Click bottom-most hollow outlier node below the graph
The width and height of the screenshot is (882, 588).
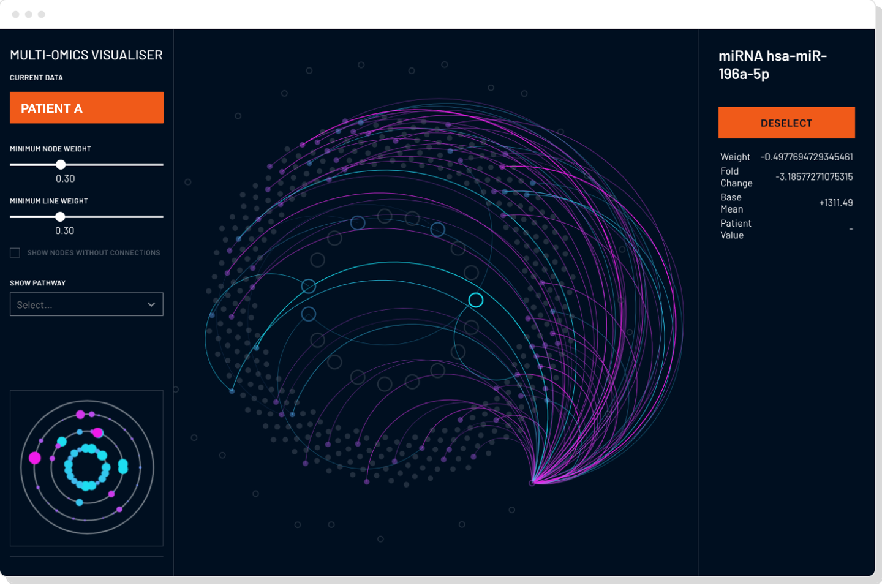coord(380,539)
